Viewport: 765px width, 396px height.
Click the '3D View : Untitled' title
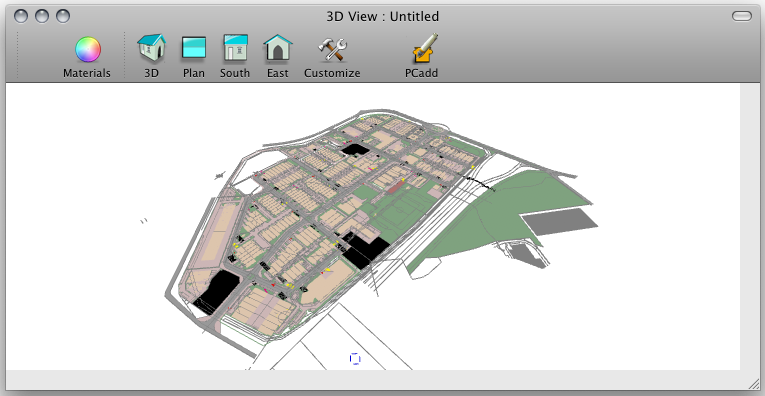coord(382,17)
